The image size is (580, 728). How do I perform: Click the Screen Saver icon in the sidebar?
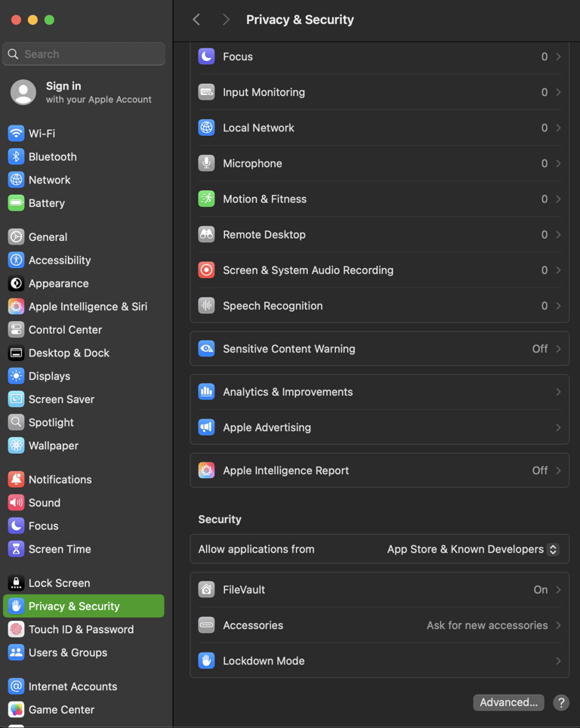tap(17, 399)
